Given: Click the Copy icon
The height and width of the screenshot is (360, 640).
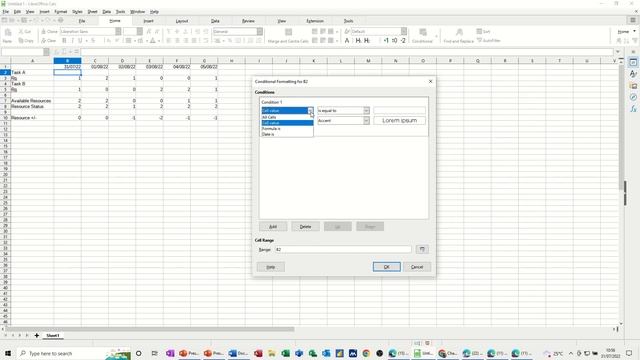Looking at the screenshot, I should click(26, 41).
